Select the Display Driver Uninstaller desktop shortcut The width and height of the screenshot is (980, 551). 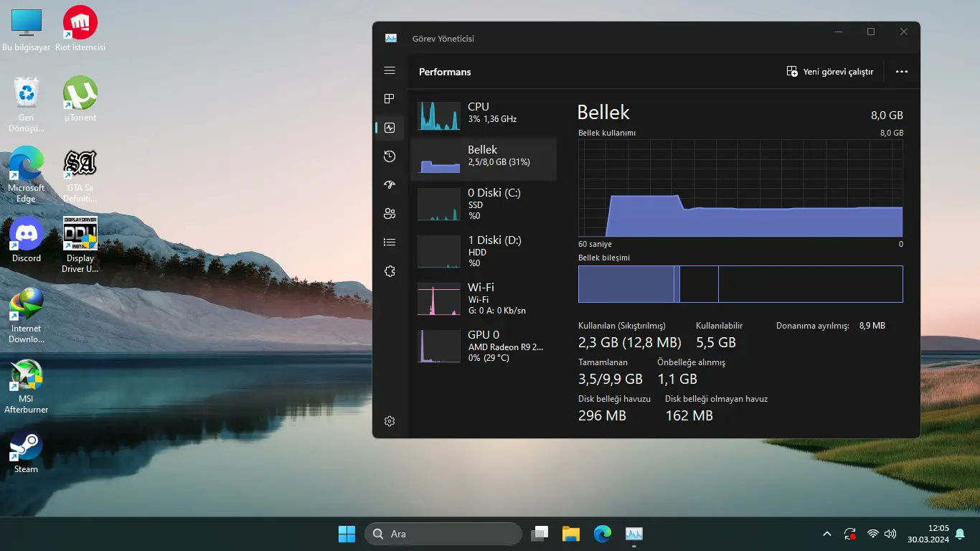coord(80,245)
